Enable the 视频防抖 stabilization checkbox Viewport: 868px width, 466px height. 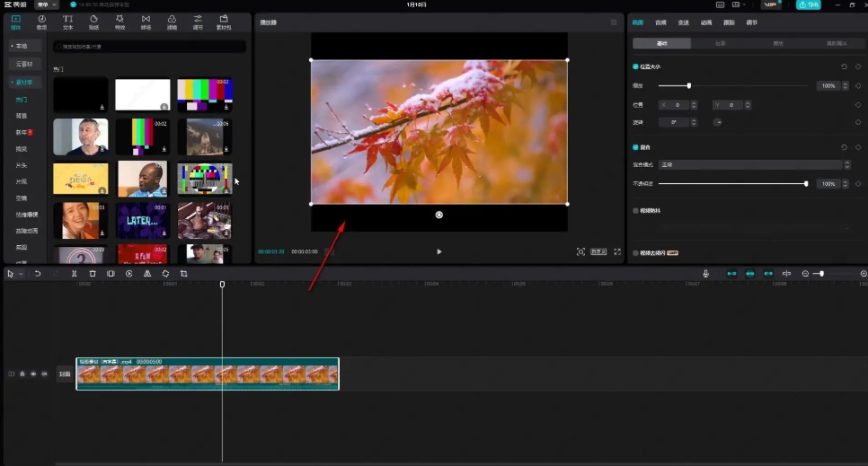click(x=636, y=211)
